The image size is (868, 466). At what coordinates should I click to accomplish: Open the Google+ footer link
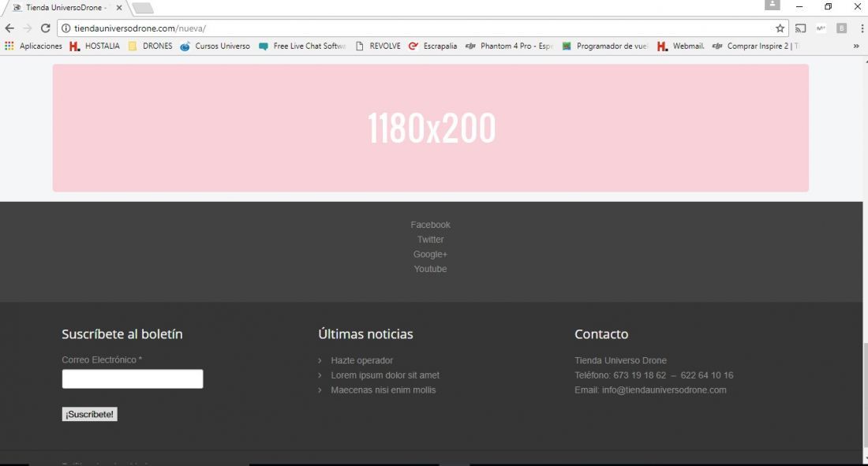click(x=430, y=254)
